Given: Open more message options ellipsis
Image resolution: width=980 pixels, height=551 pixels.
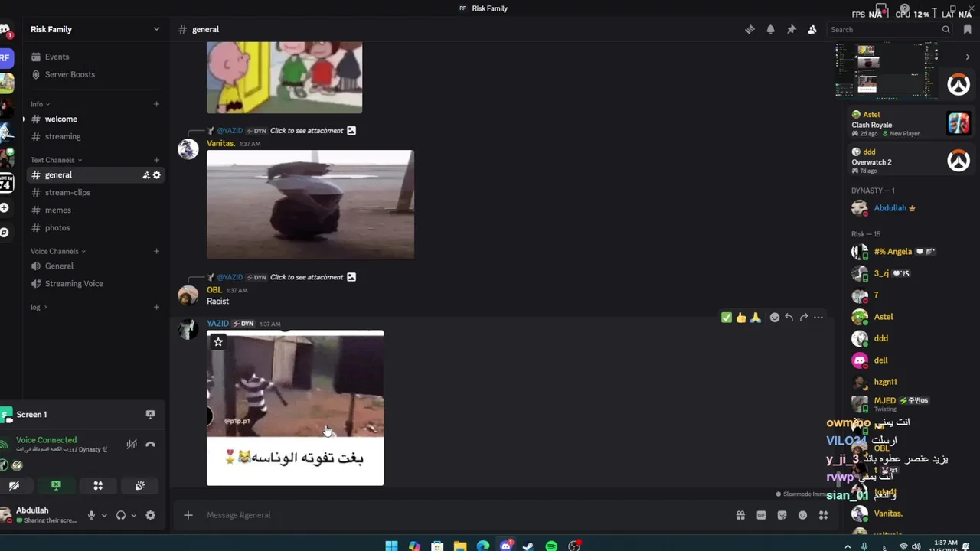Looking at the screenshot, I should click(818, 318).
